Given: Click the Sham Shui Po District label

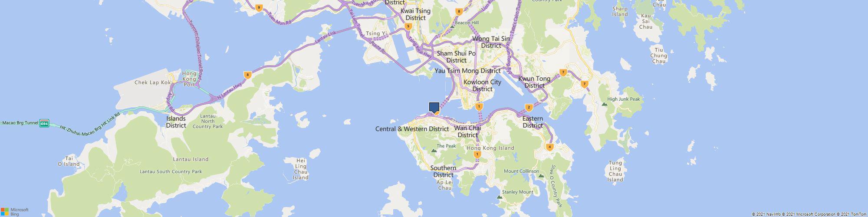Looking at the screenshot, I should click(456, 57).
